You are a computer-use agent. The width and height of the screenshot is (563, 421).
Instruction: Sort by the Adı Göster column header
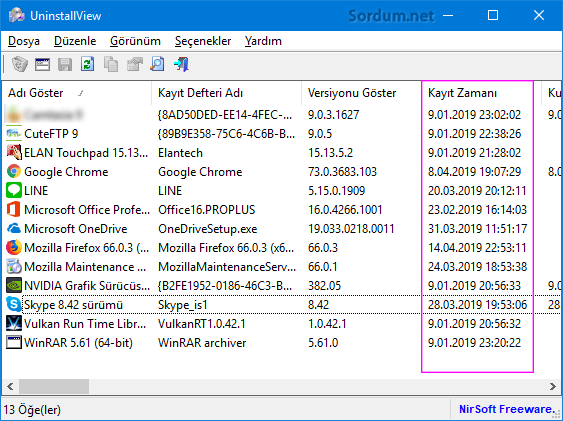point(76,93)
